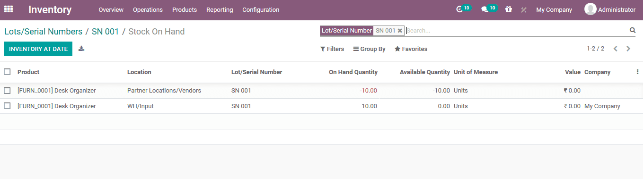644x179 pixels.
Task: Sort by On Hand Quantity column
Action: pyautogui.click(x=353, y=72)
